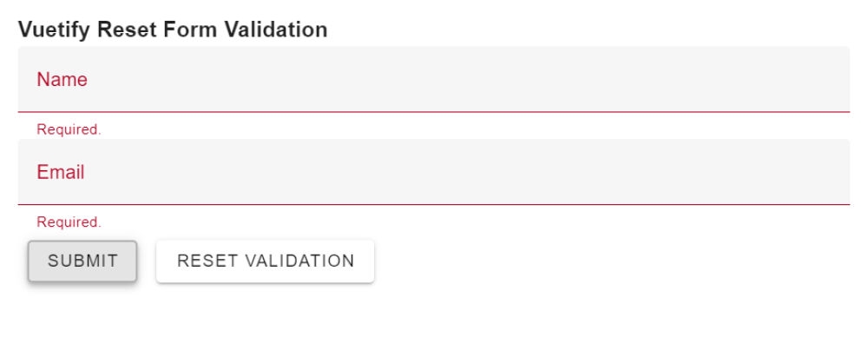This screenshot has height=364, width=868.
Task: Click the Required error under Name
Action: pos(69,129)
